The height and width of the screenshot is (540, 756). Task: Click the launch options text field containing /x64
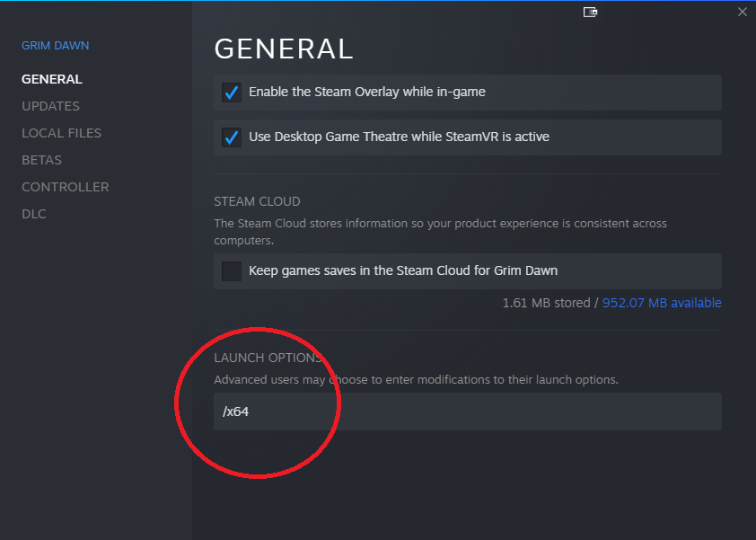467,412
